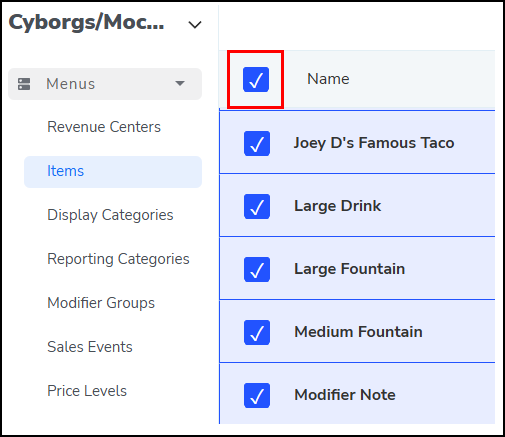Collapse the Menus section arrow
The width and height of the screenshot is (505, 437).
[180, 83]
